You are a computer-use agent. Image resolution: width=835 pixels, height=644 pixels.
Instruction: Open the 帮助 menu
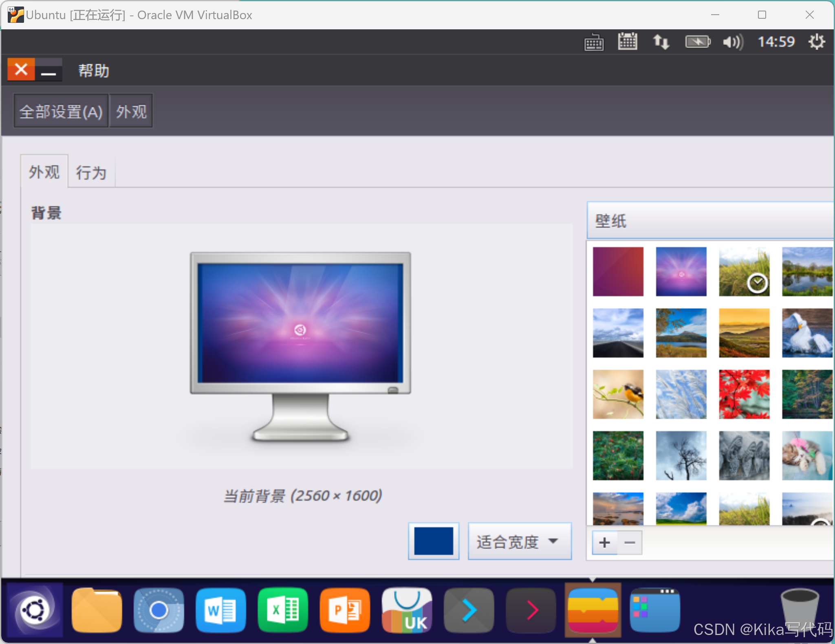94,71
